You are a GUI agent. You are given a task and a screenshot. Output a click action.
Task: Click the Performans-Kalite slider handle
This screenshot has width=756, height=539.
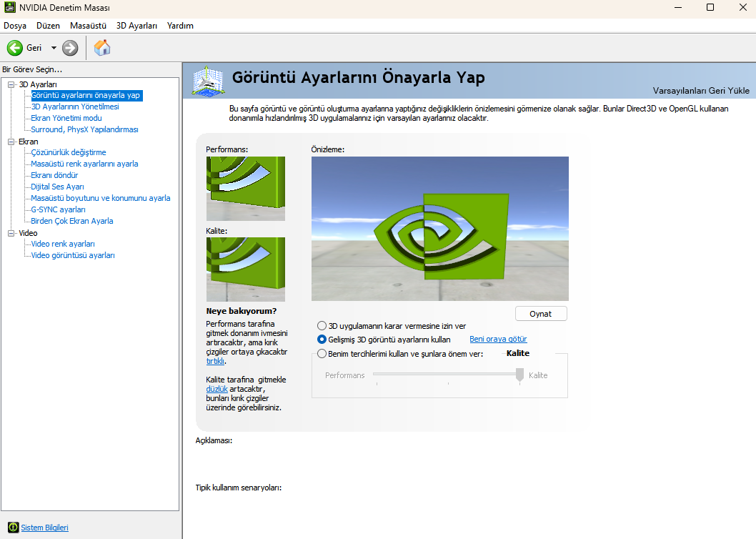(x=519, y=375)
